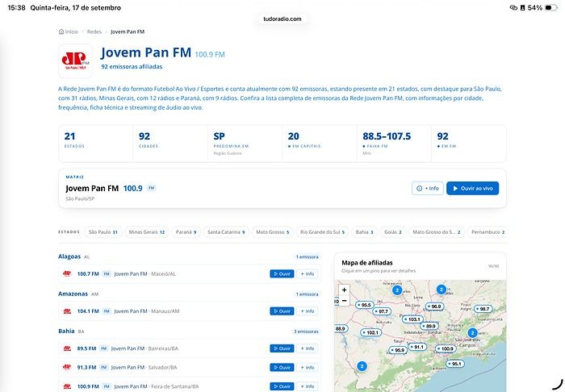
Task: Click the 95.1 map pin near the coast
Action: point(455,364)
